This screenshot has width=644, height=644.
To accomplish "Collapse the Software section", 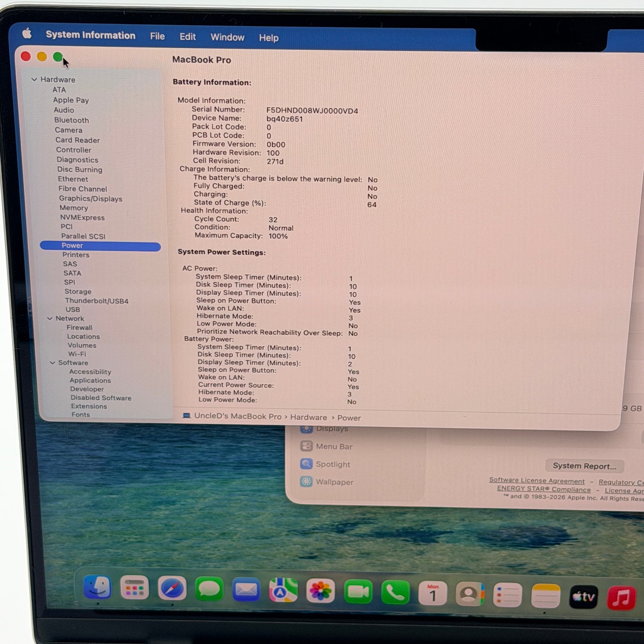I will pos(52,363).
